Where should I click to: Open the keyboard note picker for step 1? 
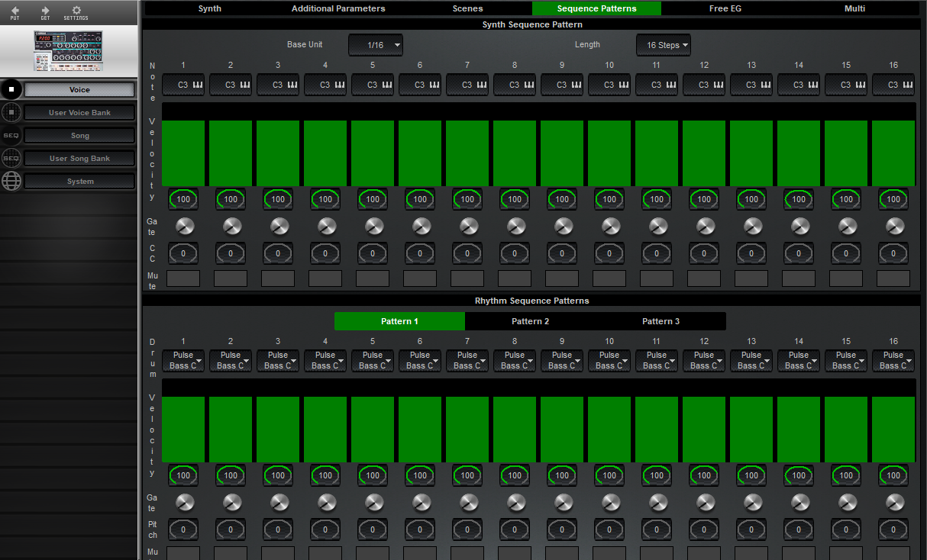pos(197,85)
